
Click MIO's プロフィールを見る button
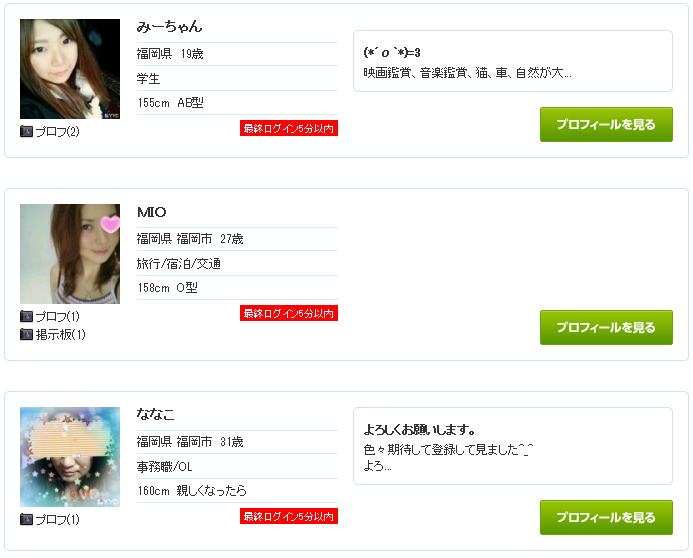click(606, 327)
